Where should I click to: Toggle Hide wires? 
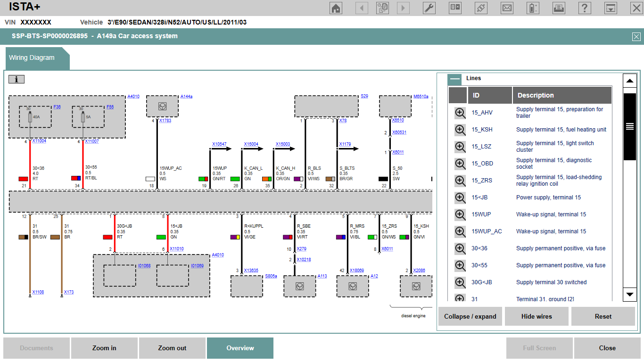(x=537, y=316)
